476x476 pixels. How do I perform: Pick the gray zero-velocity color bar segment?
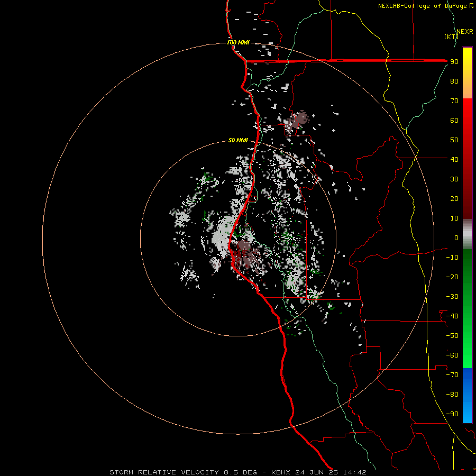(x=467, y=234)
